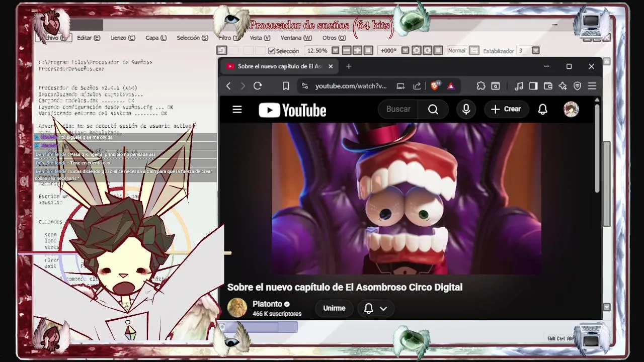Click the tab search icon

pos(496,86)
